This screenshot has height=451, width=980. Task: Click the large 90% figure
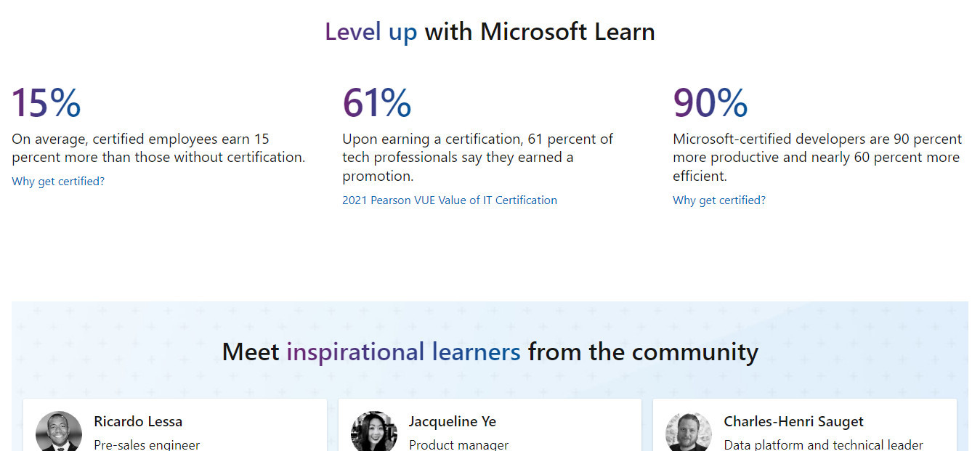tap(710, 103)
